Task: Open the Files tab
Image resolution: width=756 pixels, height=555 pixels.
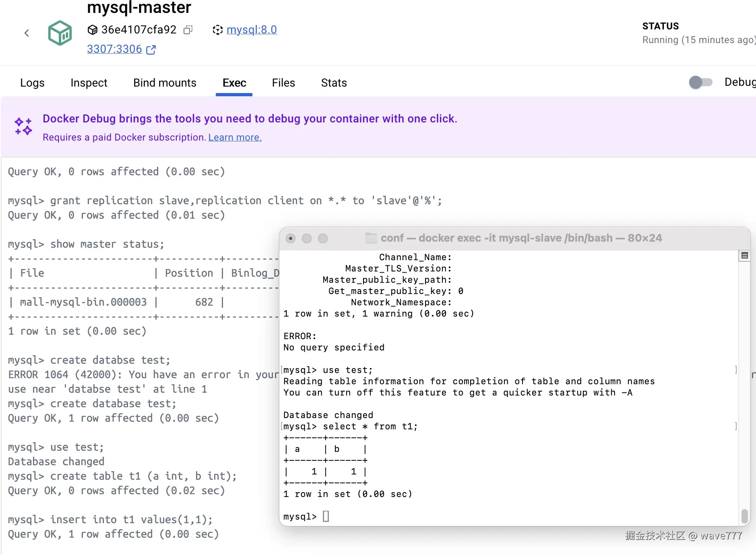Action: (x=283, y=83)
